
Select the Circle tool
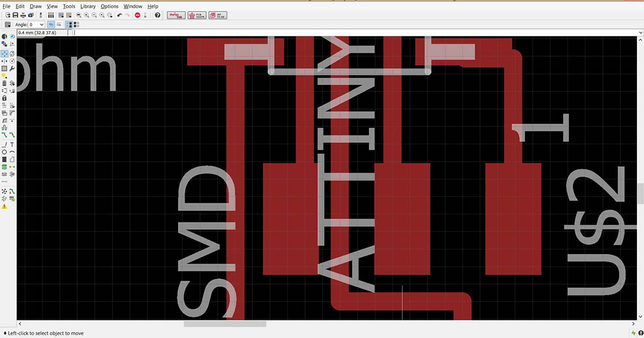click(4, 152)
